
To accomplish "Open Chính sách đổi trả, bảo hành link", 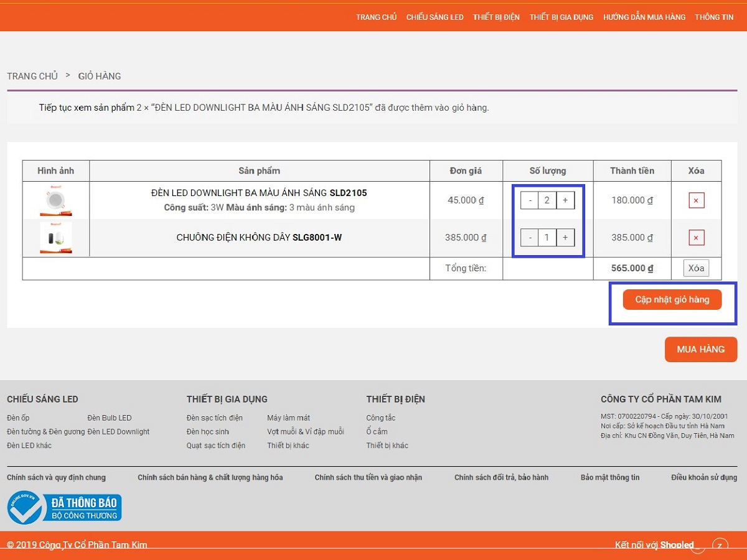I will tap(501, 478).
